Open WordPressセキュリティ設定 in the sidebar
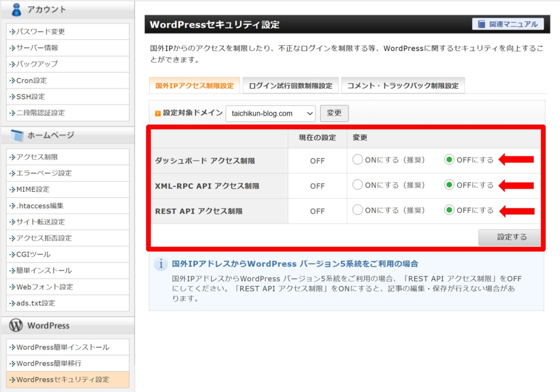The image size is (560, 392). tap(68, 379)
